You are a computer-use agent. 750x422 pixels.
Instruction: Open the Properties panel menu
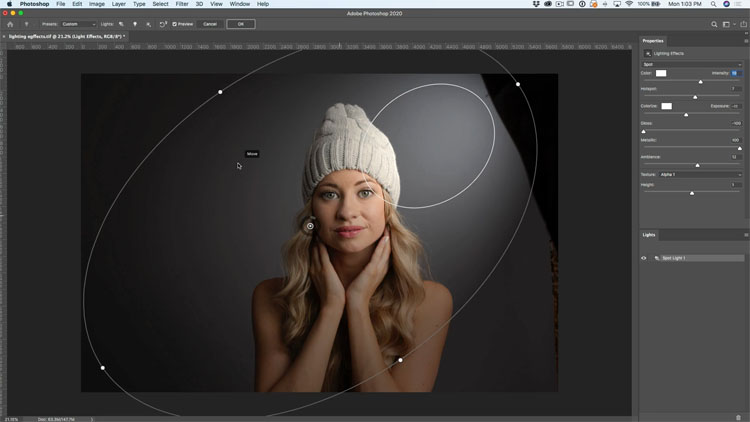746,41
